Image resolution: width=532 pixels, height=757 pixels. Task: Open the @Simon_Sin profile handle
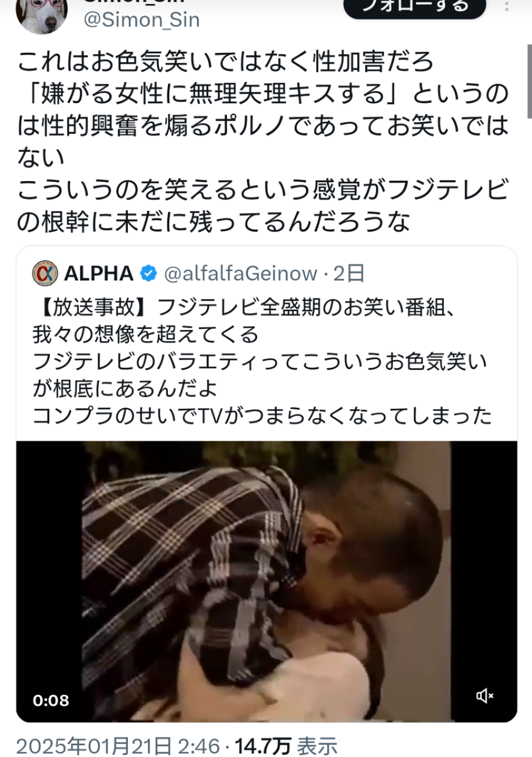(x=142, y=20)
